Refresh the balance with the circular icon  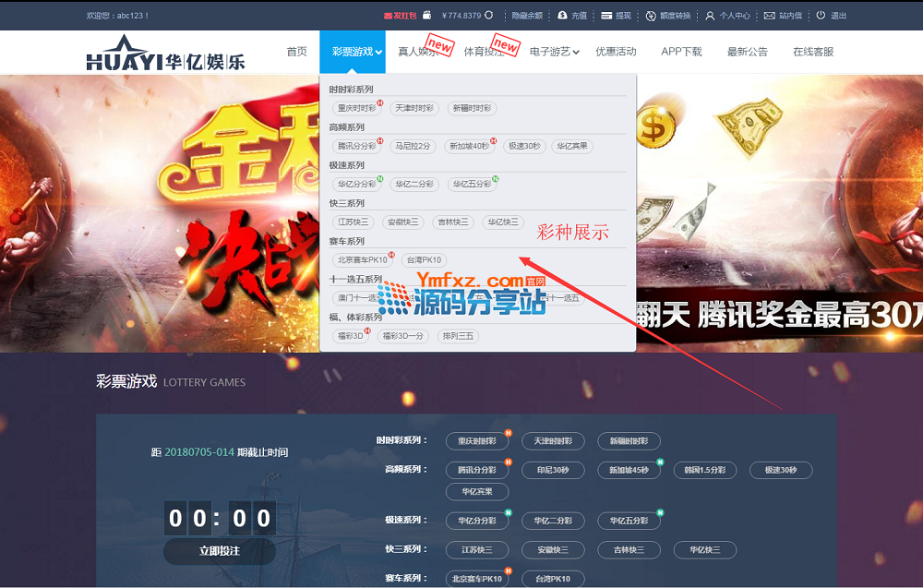(489, 16)
